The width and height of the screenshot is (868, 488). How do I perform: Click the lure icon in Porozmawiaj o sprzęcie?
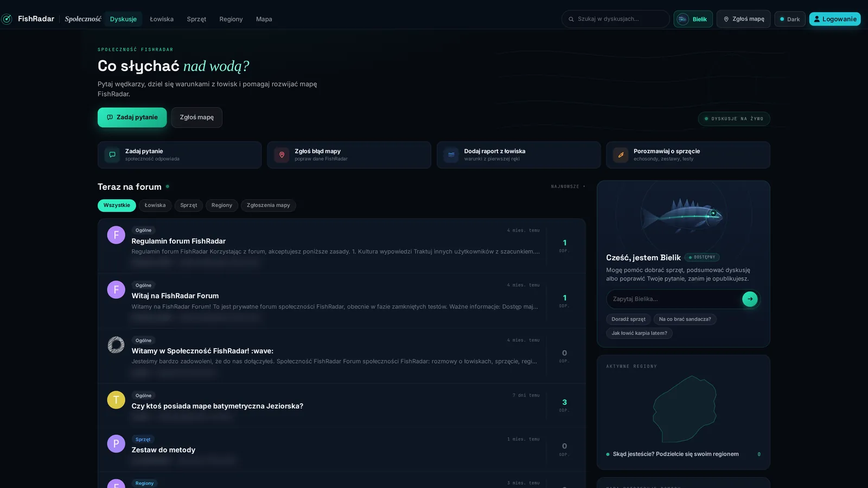pos(621,155)
